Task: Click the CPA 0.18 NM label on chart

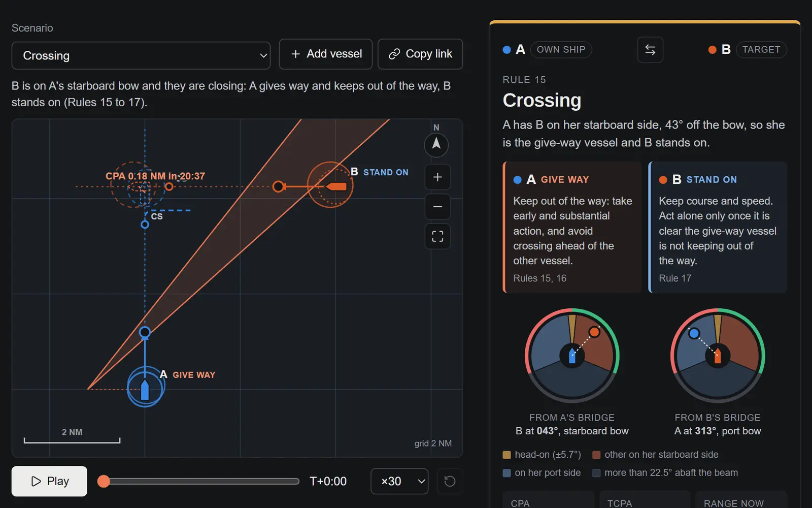Action: (155, 176)
